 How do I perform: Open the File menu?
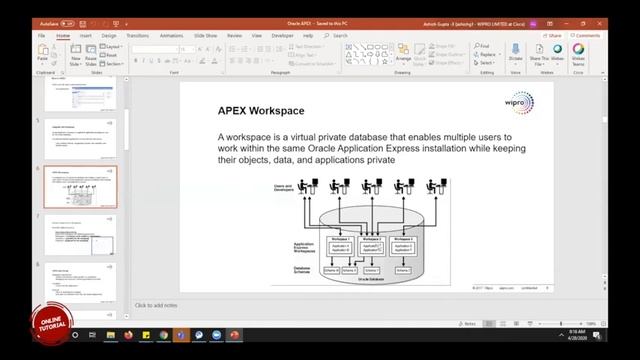pyautogui.click(x=42, y=36)
